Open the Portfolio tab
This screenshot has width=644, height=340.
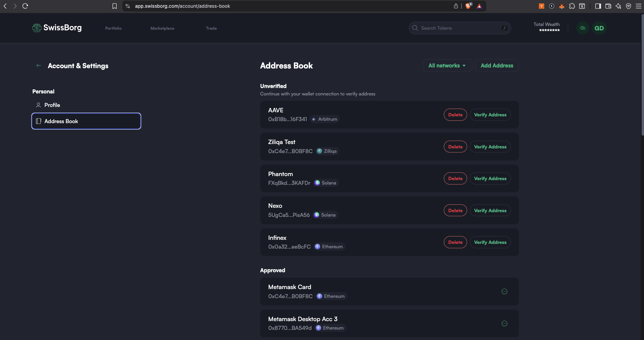click(x=113, y=28)
